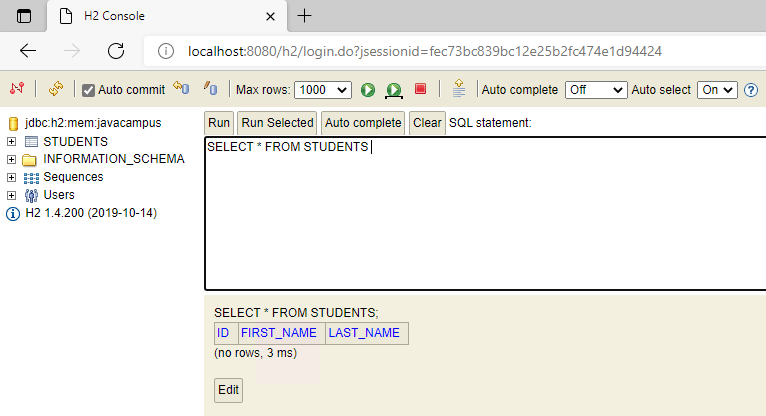This screenshot has width=766, height=416.
Task: Click the Run Selected button
Action: [277, 123]
